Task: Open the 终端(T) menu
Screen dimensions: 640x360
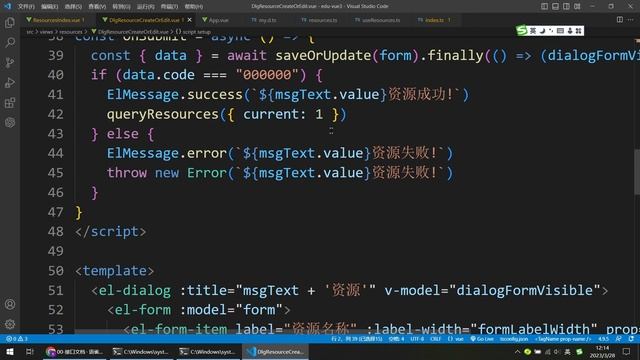Action: click(169, 7)
